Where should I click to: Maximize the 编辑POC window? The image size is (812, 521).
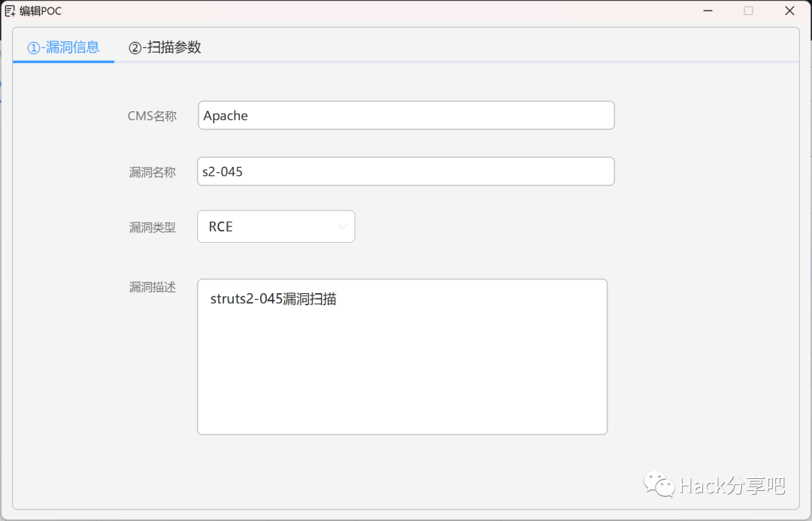click(748, 11)
